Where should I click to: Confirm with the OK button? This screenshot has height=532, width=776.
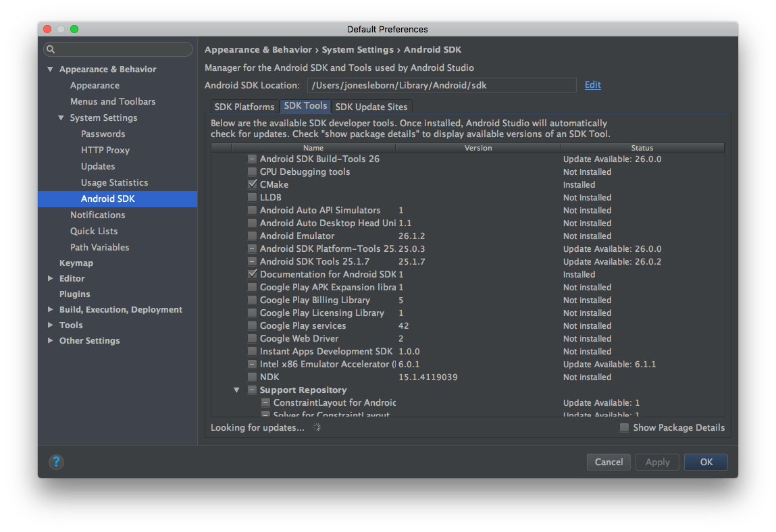pyautogui.click(x=706, y=462)
